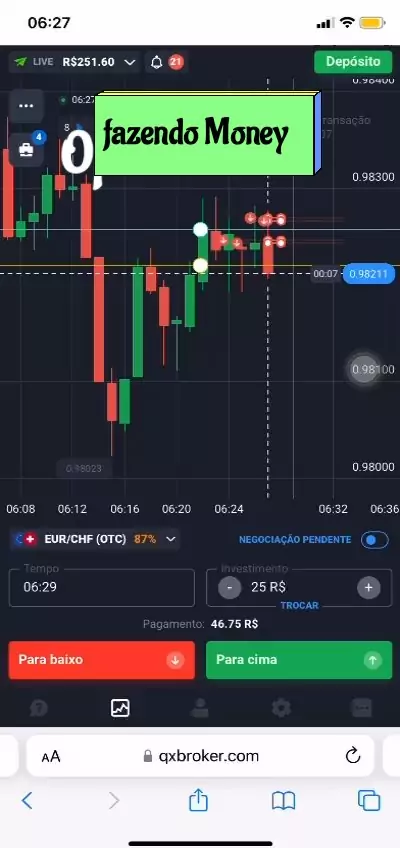The width and height of the screenshot is (400, 848).
Task: Open the help question mark icon
Action: [39, 707]
